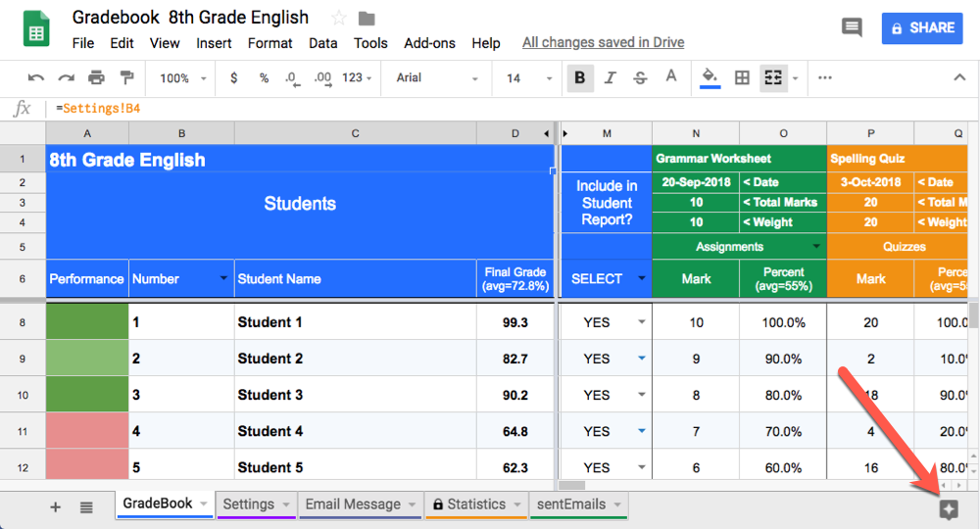Screen dimensions: 980x529
Task: Open the fill color picker
Action: pyautogui.click(x=710, y=78)
